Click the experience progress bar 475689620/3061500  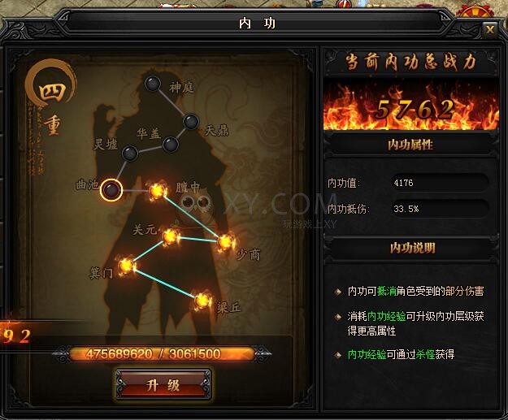tap(162, 354)
